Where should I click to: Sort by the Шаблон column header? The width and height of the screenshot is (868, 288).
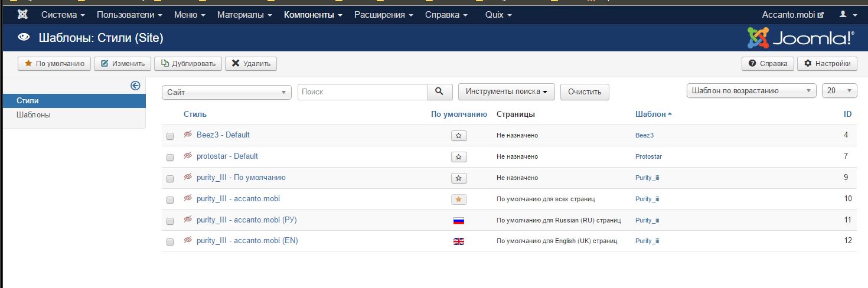tap(654, 114)
